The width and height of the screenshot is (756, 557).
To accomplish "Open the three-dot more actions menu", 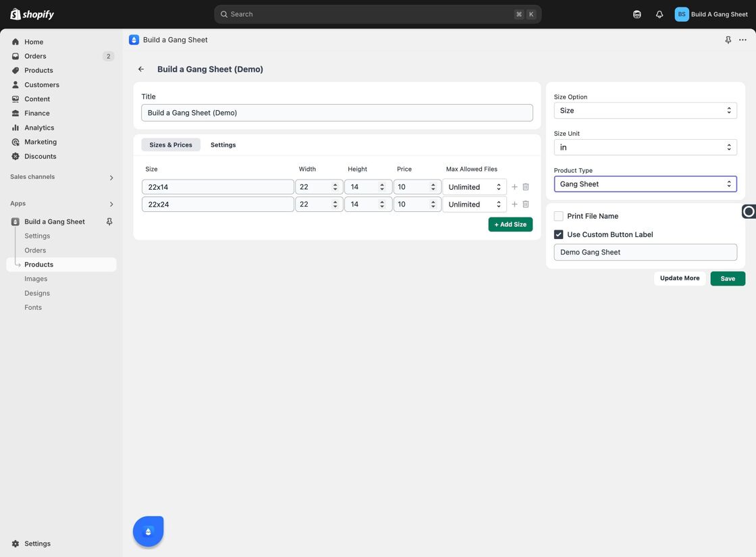I will click(742, 40).
